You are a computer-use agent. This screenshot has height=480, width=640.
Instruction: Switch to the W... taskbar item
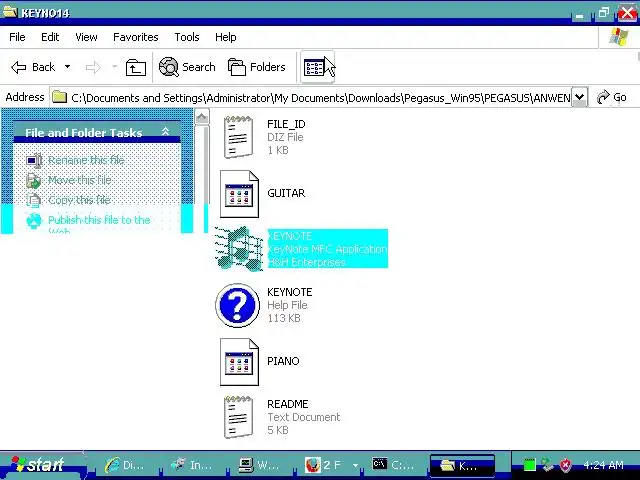pyautogui.click(x=259, y=465)
